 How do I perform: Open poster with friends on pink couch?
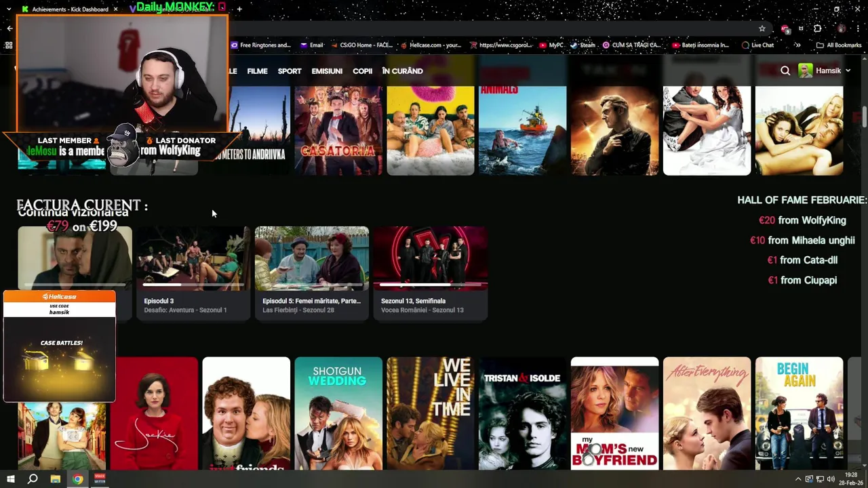tap(431, 130)
